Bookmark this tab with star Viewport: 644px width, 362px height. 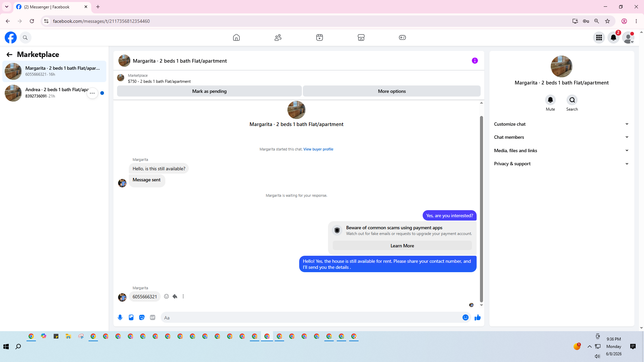[x=607, y=21]
